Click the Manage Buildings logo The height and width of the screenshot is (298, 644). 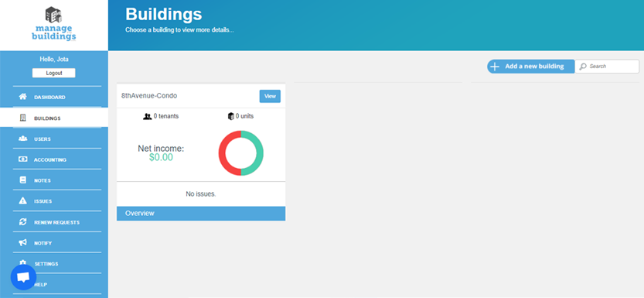coord(54,24)
